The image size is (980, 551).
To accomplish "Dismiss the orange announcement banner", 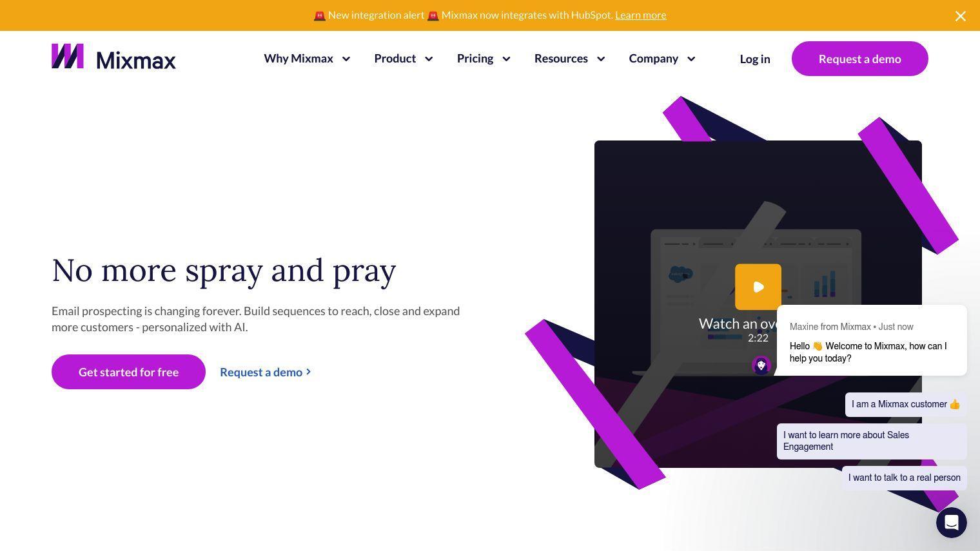I will pos(960,16).
